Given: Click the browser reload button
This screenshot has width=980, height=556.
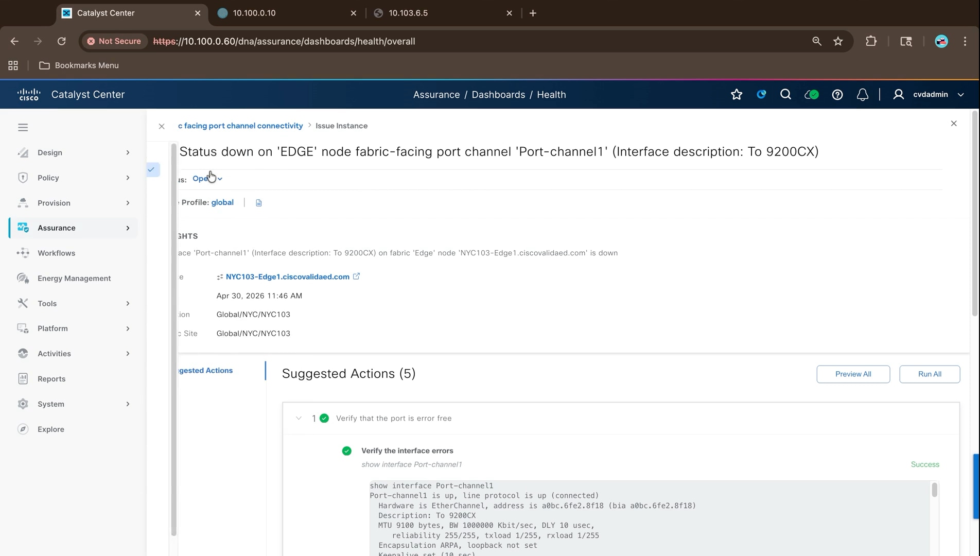Looking at the screenshot, I should pyautogui.click(x=61, y=41).
